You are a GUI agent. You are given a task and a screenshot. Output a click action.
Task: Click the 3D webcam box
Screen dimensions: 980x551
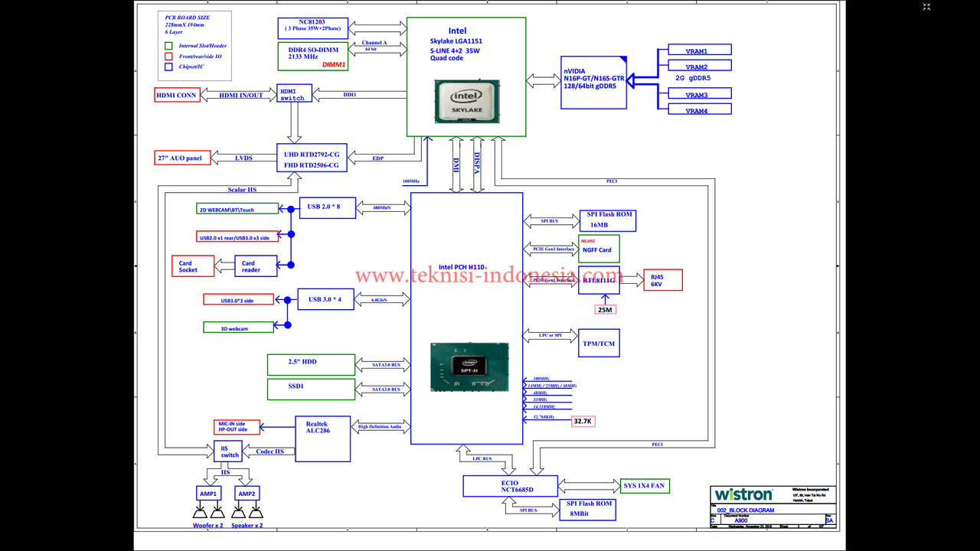(237, 327)
